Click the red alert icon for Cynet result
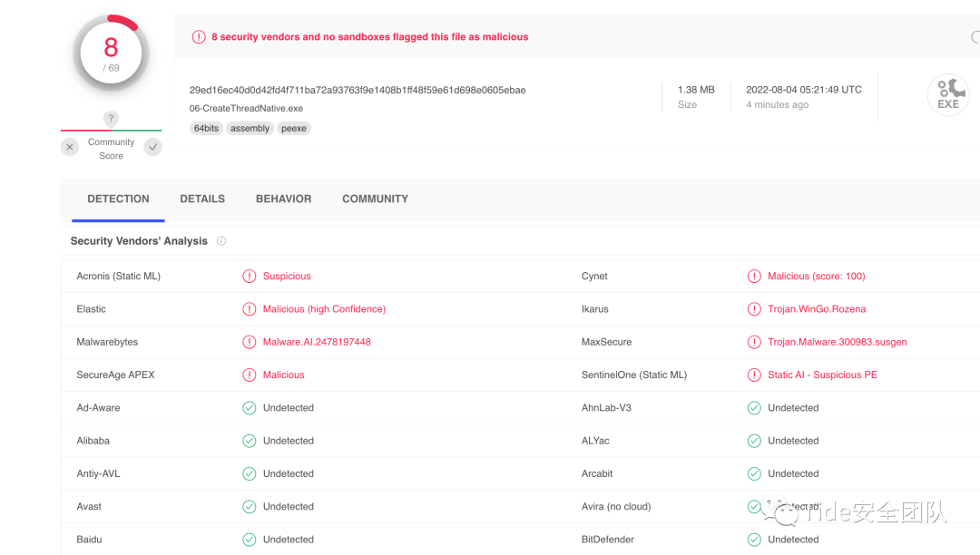This screenshot has height=555, width=980. tap(754, 277)
